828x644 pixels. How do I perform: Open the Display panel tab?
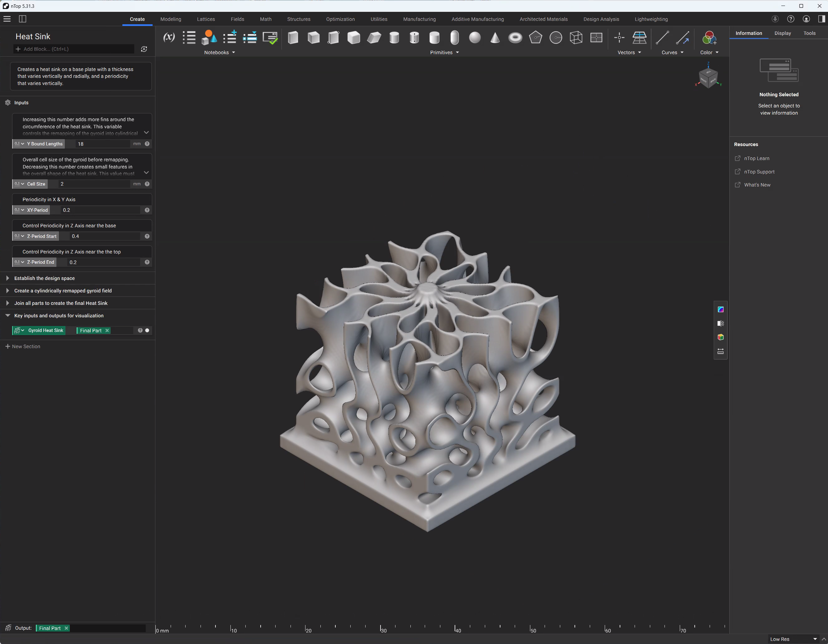point(783,33)
